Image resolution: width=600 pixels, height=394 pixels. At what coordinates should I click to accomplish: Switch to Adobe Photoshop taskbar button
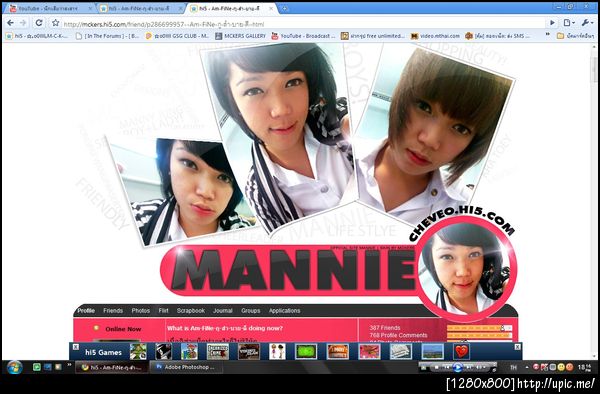coord(186,367)
